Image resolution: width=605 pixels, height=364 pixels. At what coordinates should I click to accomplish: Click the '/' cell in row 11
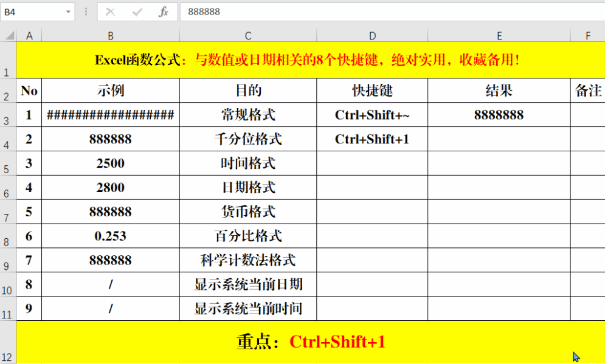point(110,309)
